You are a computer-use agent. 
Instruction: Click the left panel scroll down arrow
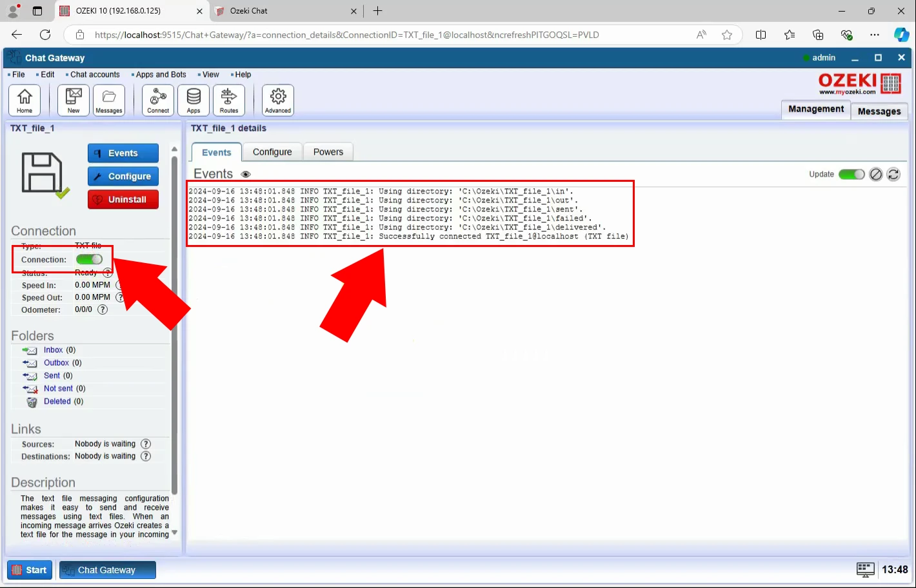tap(174, 533)
